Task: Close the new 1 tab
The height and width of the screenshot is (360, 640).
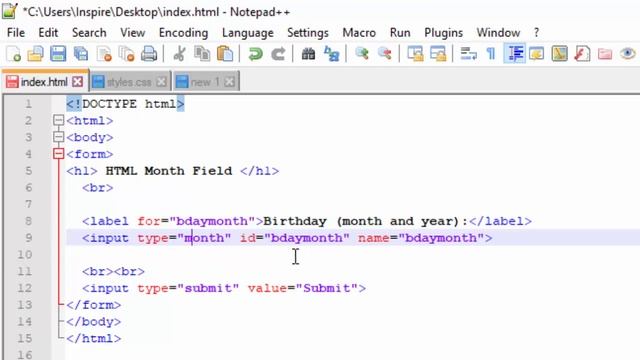Action: (230, 82)
